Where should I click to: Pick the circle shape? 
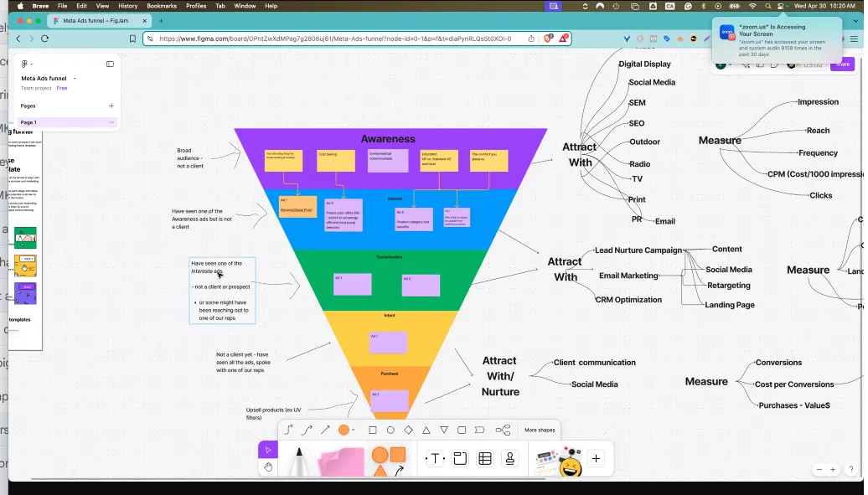[x=390, y=430]
